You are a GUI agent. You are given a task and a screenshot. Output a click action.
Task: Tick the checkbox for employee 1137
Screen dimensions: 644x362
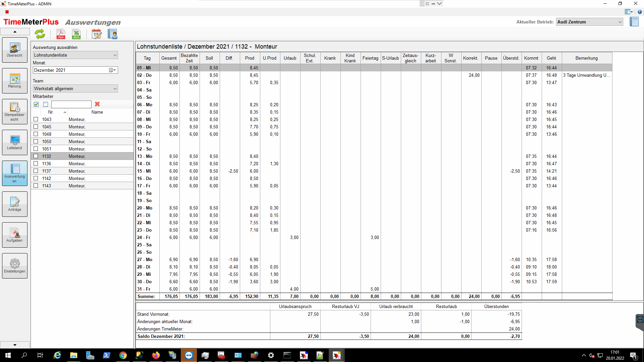[36, 171]
